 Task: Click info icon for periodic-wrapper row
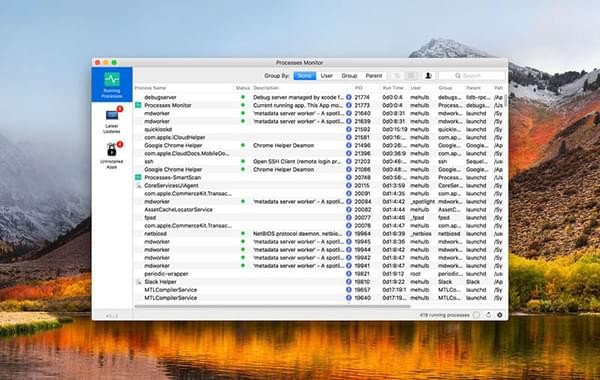click(349, 274)
